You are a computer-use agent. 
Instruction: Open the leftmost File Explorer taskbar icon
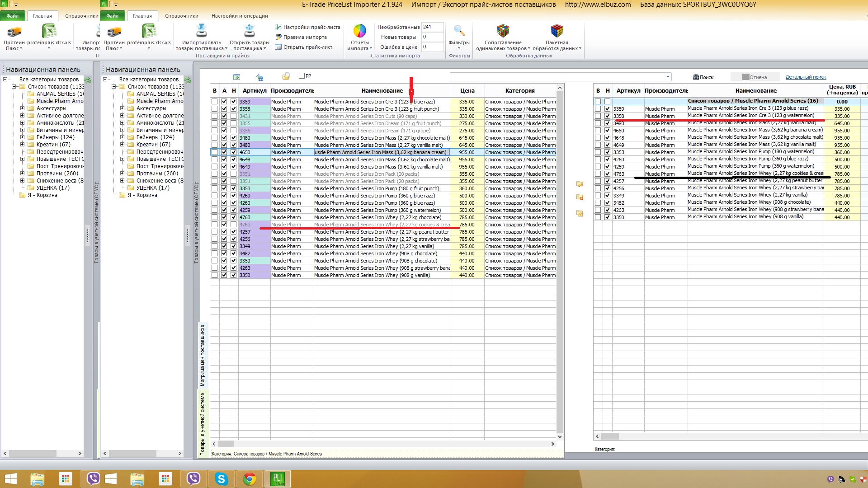pos(37,479)
